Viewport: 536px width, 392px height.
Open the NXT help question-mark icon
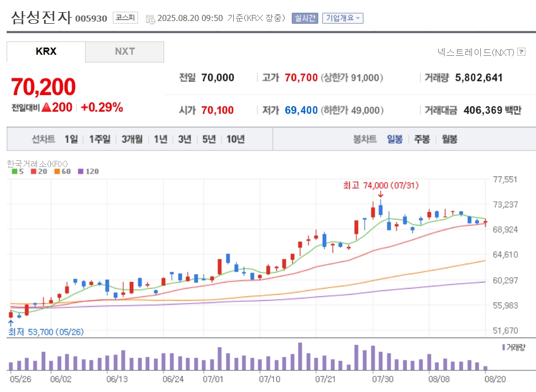point(521,51)
